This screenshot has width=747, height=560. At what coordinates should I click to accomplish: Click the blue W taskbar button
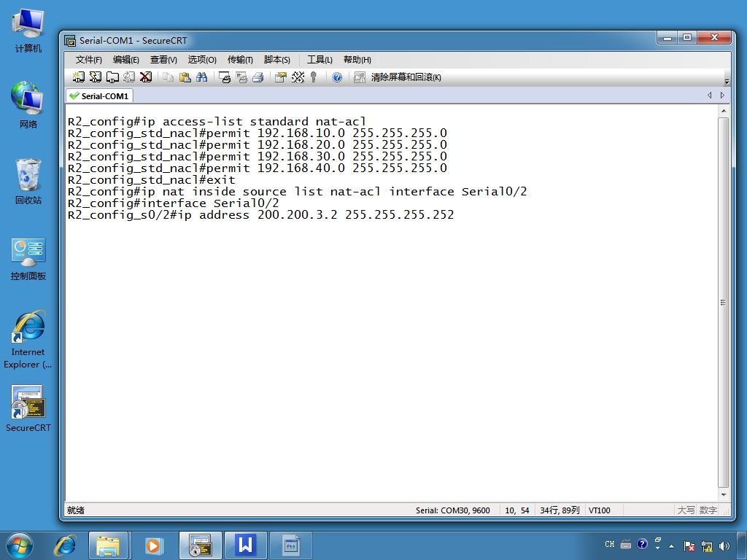point(245,545)
